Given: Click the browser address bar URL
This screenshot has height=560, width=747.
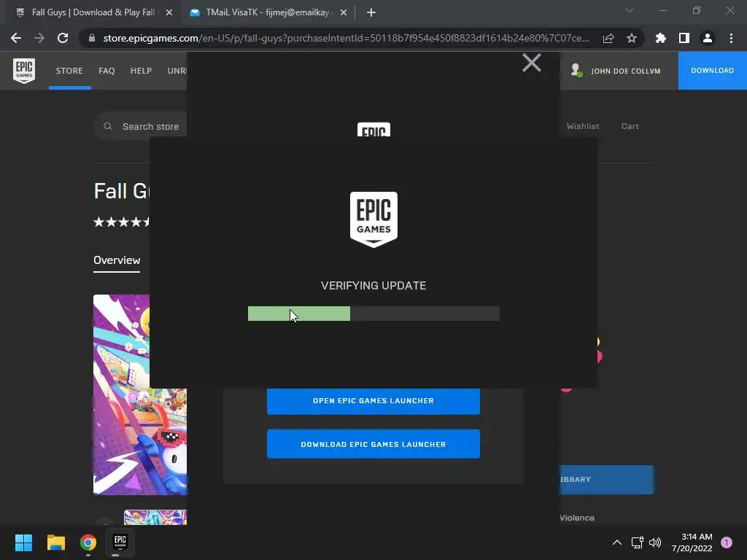Looking at the screenshot, I should [x=347, y=38].
